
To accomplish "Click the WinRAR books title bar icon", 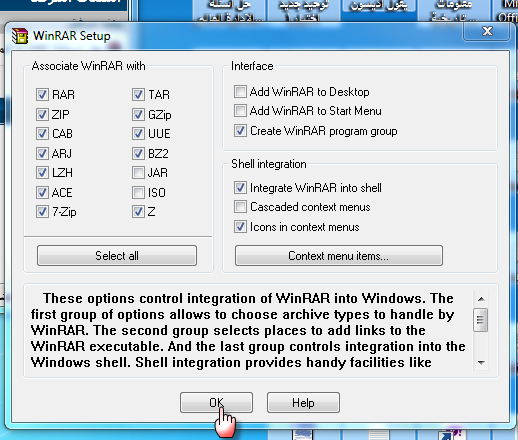I will coord(20,36).
